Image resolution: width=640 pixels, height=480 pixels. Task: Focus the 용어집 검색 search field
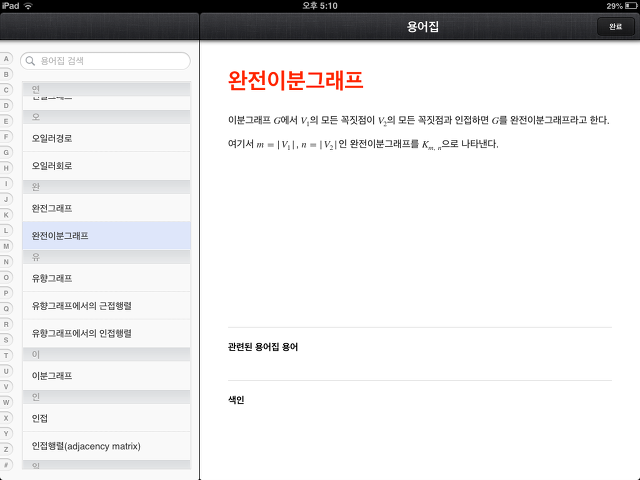pyautogui.click(x=105, y=61)
